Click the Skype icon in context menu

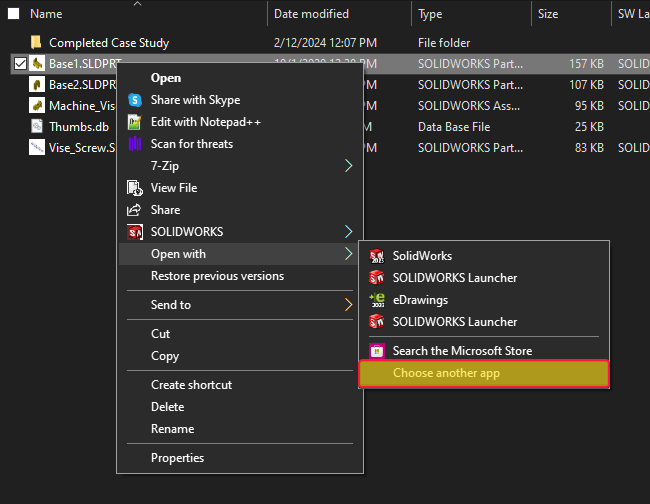coord(135,100)
